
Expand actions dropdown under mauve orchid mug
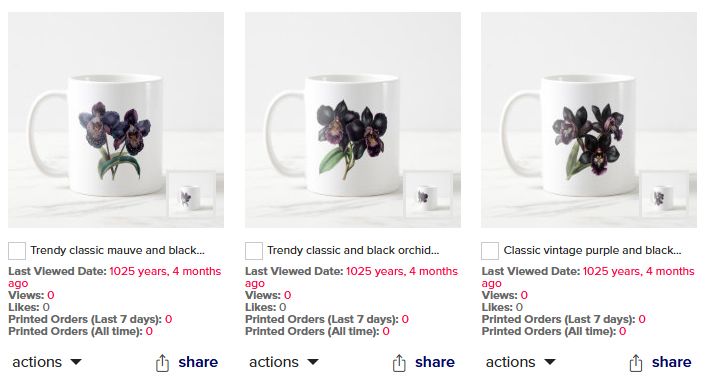click(x=46, y=362)
